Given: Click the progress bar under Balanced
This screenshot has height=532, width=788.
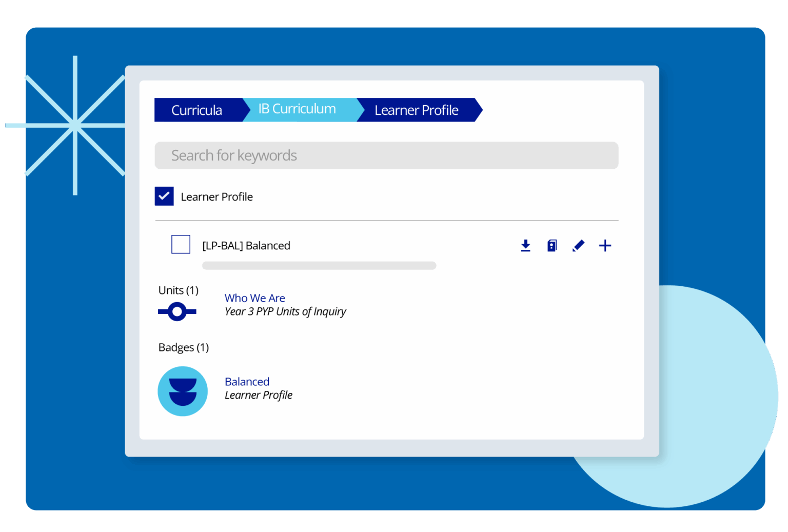Looking at the screenshot, I should coord(319,265).
